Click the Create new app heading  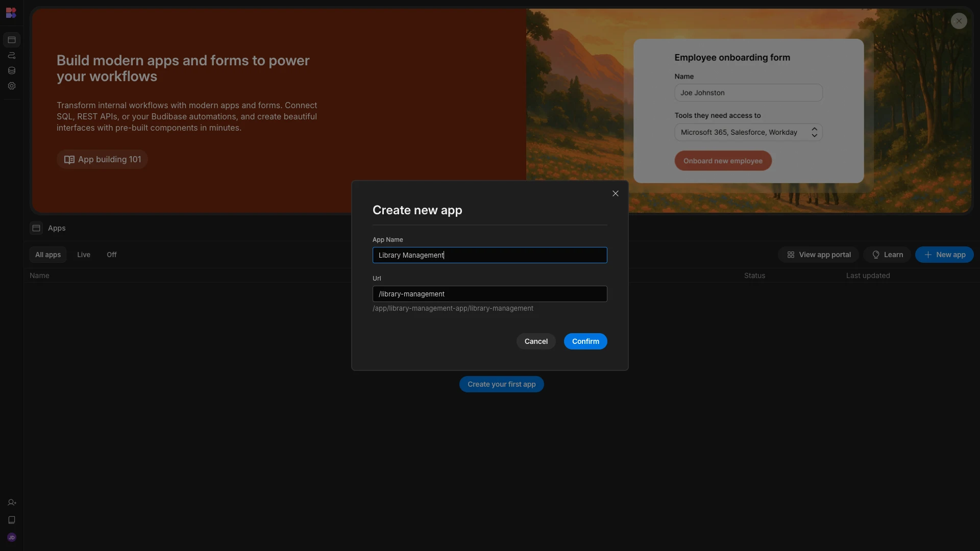pyautogui.click(x=417, y=210)
